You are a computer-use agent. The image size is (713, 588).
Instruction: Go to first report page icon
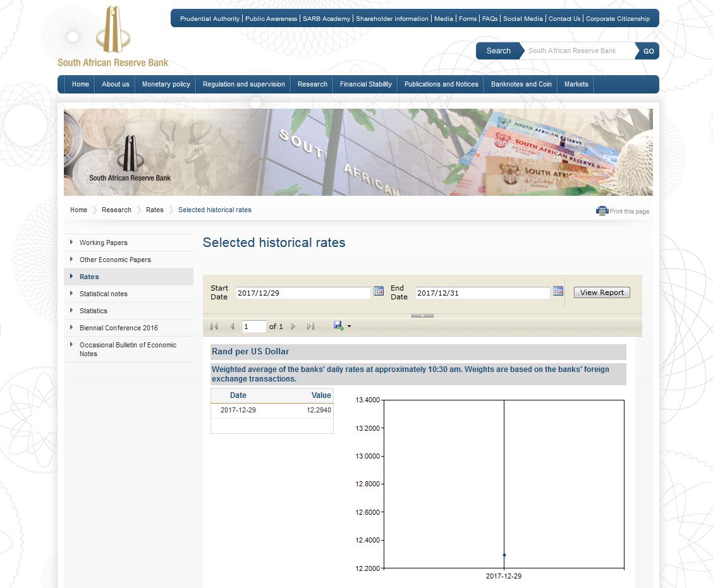(x=214, y=327)
